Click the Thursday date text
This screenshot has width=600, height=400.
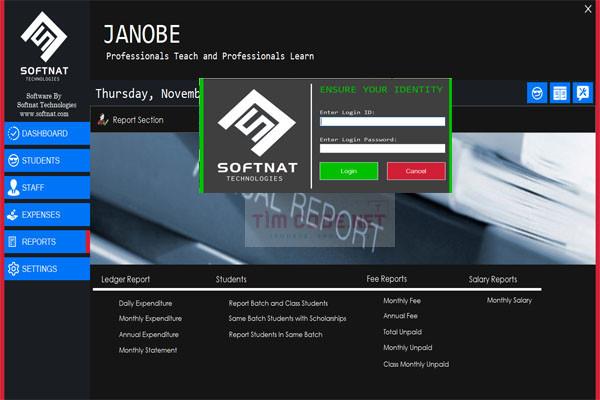point(148,94)
